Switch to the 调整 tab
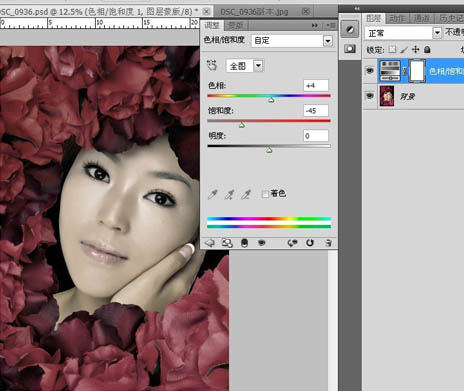 coord(212,25)
